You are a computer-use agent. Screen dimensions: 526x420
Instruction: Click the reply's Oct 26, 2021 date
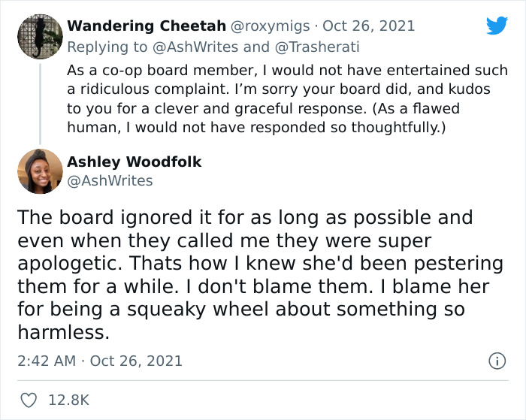coord(368,26)
